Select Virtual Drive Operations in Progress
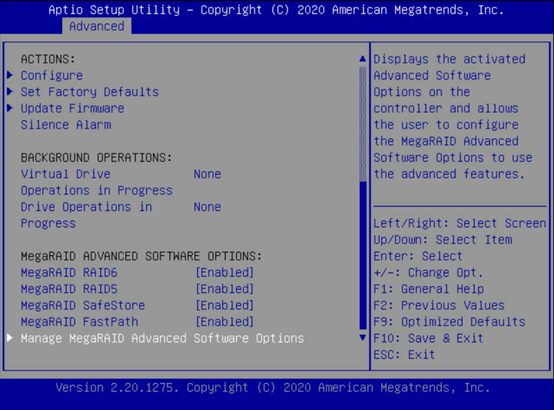 pos(96,182)
